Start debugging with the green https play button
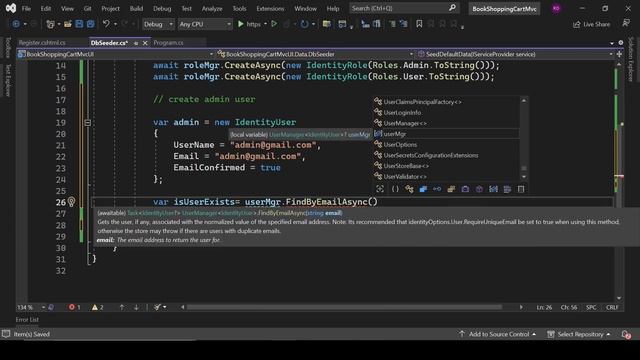Viewport: 640px width, 360px height. click(241, 24)
